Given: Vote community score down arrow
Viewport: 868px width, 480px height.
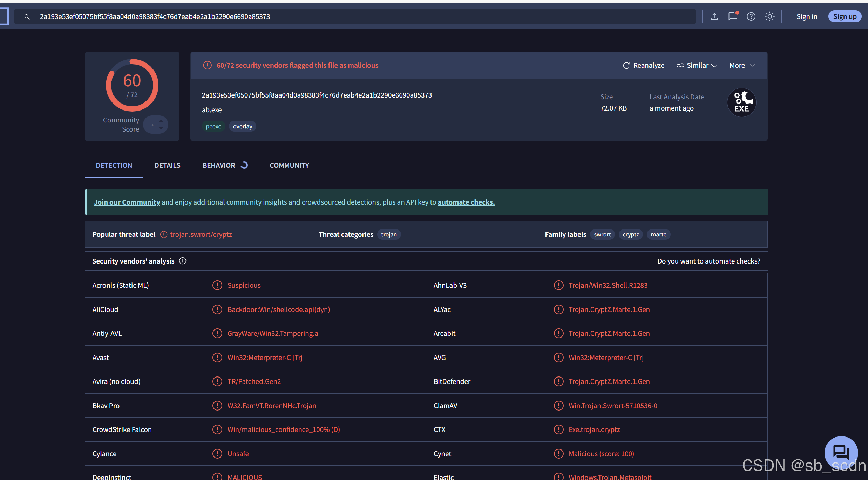Looking at the screenshot, I should tap(161, 128).
